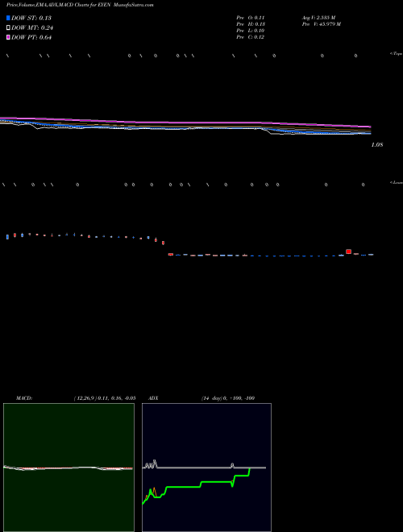Click the MACD "(12,26,9) 0.11, 0.16, -0.05" values

105,398
